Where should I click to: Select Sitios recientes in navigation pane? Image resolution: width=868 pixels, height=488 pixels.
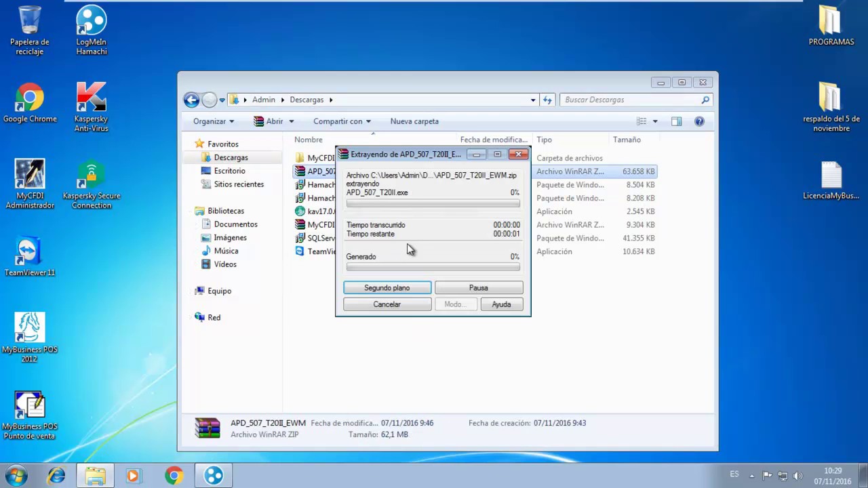click(239, 184)
